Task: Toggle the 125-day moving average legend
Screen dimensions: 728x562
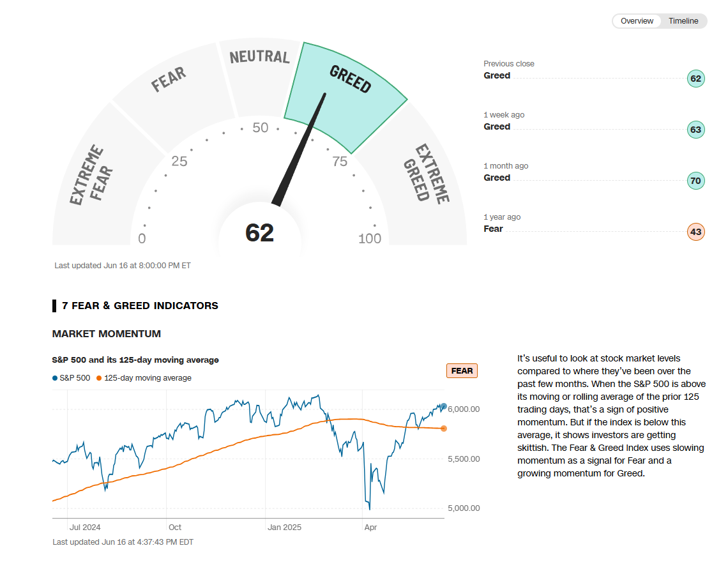Action: click(x=144, y=378)
